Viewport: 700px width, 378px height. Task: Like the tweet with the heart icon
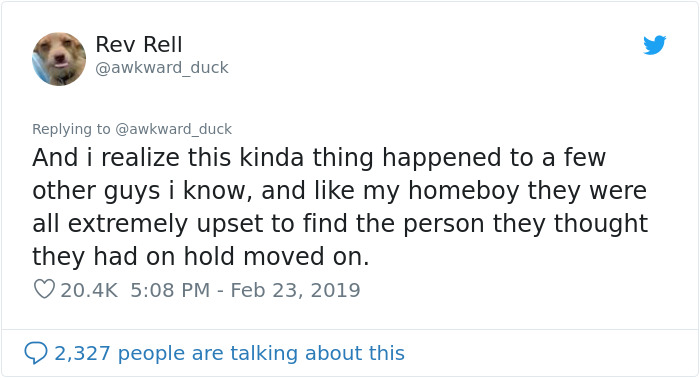(x=44, y=289)
